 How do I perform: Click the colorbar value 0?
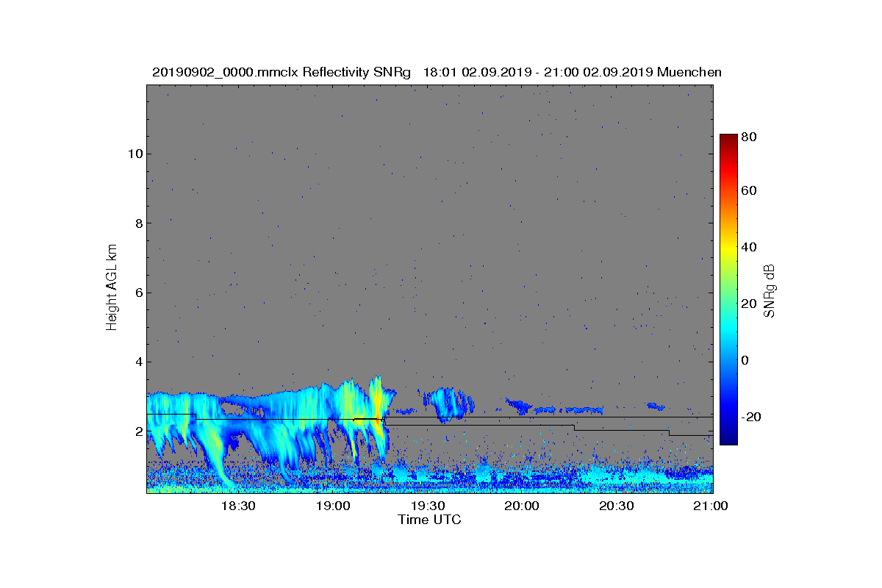point(745,360)
